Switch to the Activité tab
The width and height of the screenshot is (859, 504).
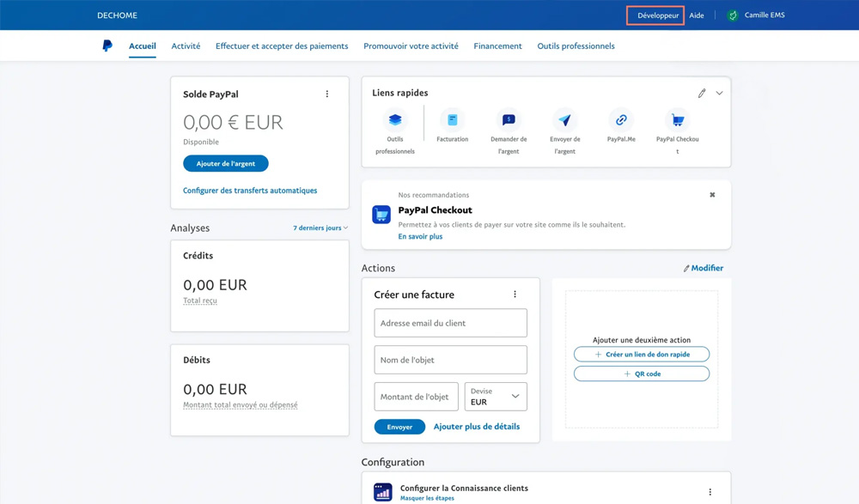[x=186, y=46]
